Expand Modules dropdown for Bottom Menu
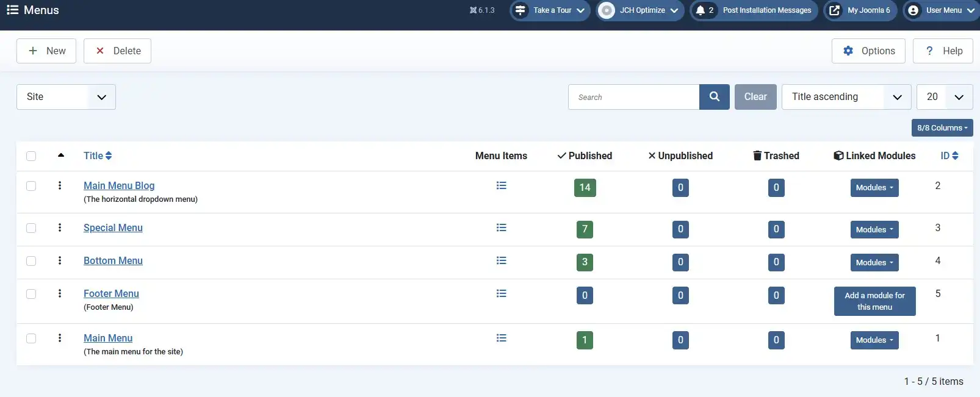 [874, 263]
